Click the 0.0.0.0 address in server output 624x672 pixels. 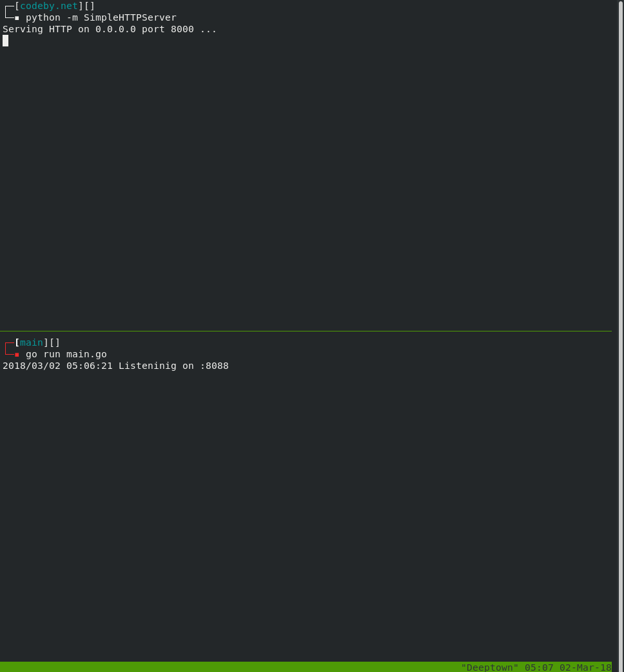pos(115,29)
